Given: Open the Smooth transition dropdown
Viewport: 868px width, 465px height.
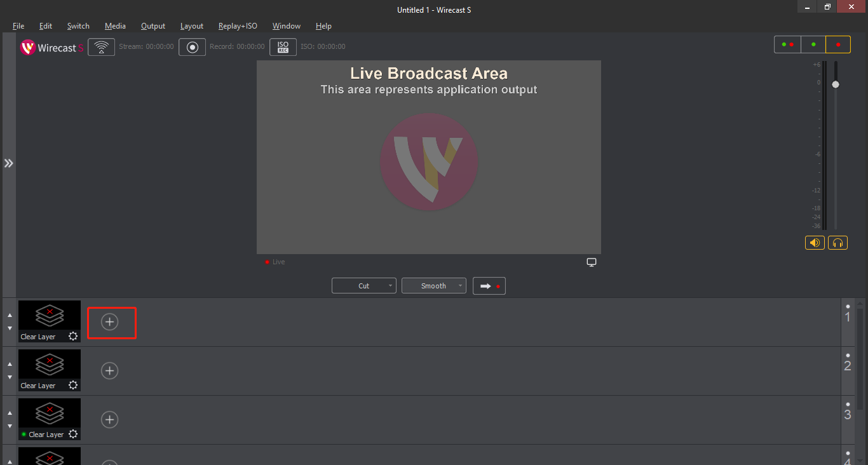Looking at the screenshot, I should coord(434,286).
